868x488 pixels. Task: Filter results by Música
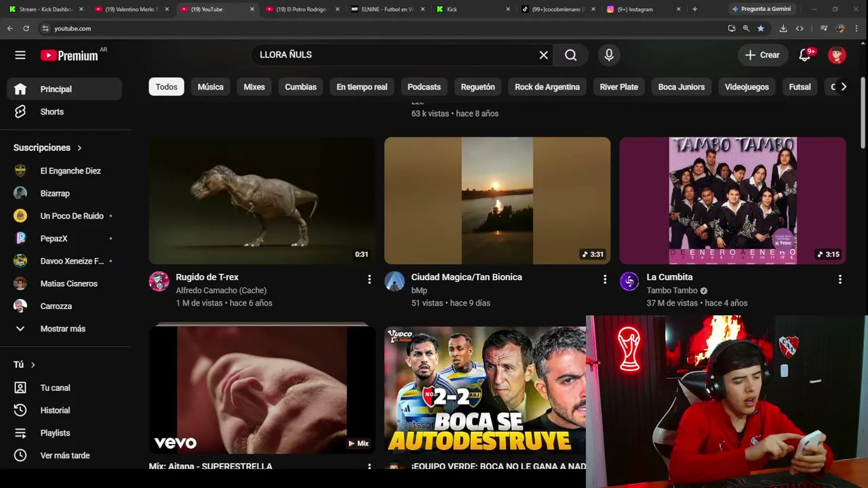click(x=210, y=87)
